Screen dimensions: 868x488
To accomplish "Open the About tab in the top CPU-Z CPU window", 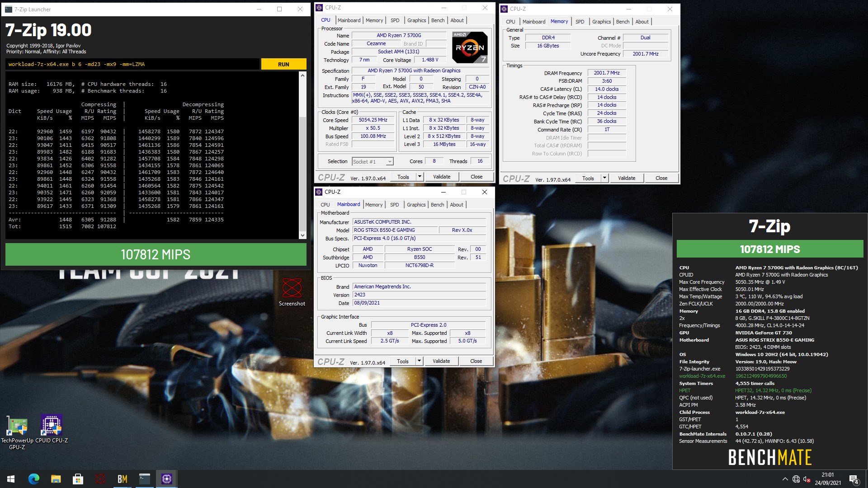I will [457, 20].
